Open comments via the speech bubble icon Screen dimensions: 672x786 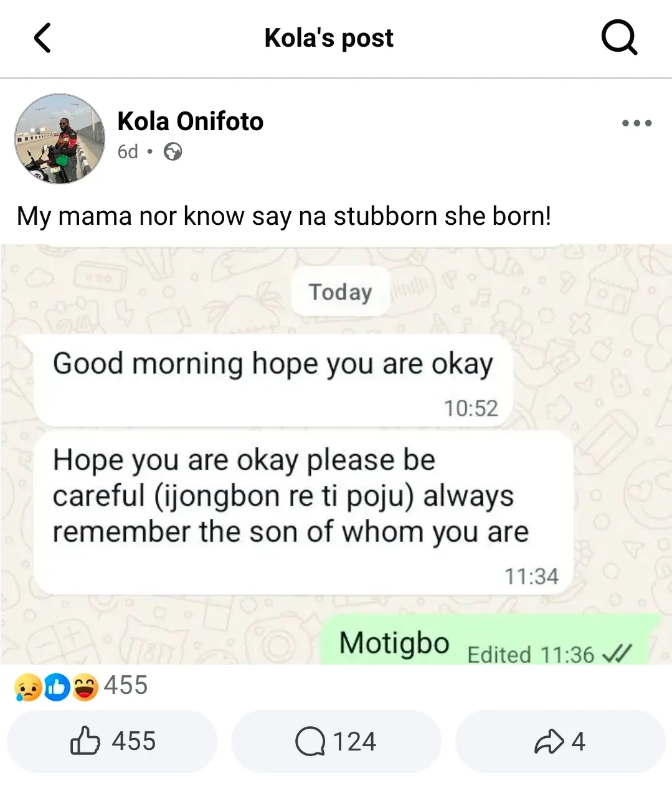point(336,741)
